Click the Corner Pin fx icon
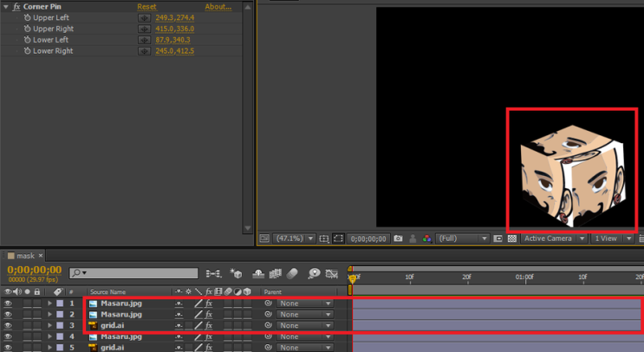Image resolution: width=644 pixels, height=352 pixels. (x=16, y=7)
